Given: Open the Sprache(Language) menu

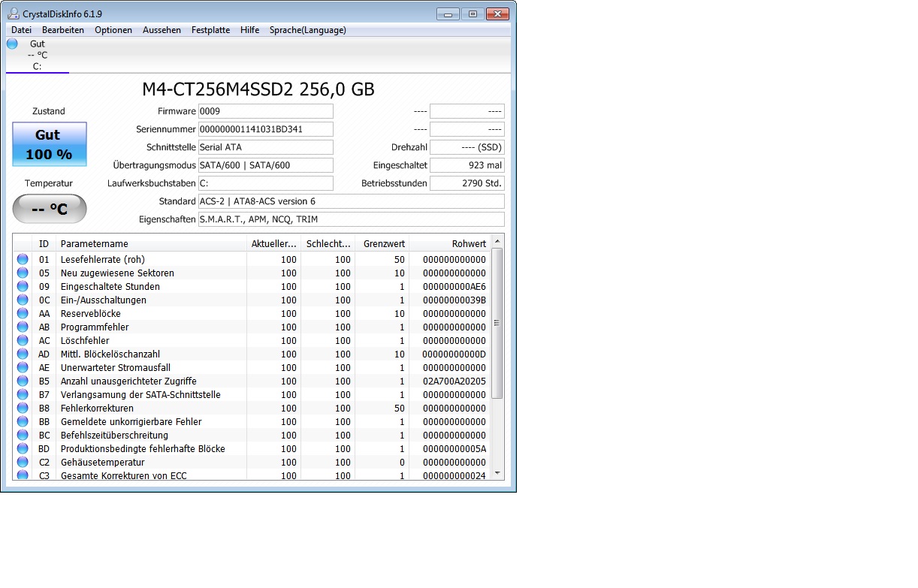Looking at the screenshot, I should coord(308,30).
